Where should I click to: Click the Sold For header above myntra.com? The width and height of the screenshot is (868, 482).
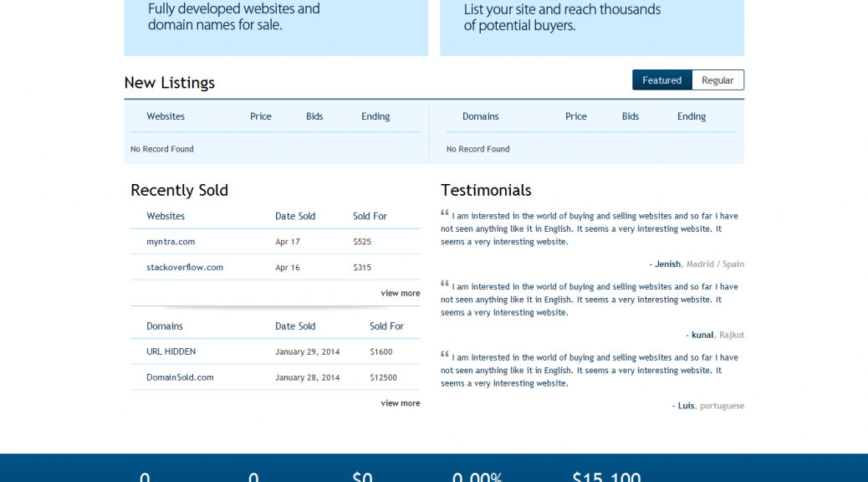[x=370, y=216]
